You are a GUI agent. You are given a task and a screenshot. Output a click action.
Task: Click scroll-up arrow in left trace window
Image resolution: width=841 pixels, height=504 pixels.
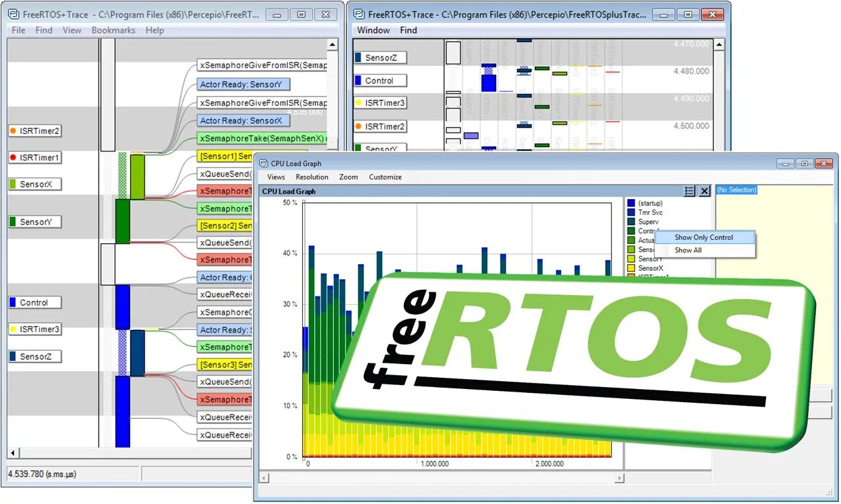[332, 45]
